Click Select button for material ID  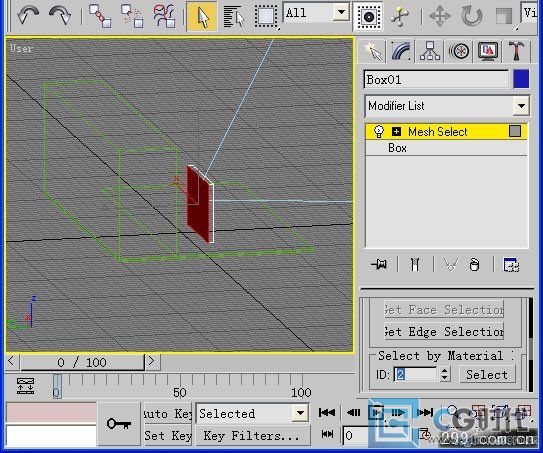click(x=487, y=374)
